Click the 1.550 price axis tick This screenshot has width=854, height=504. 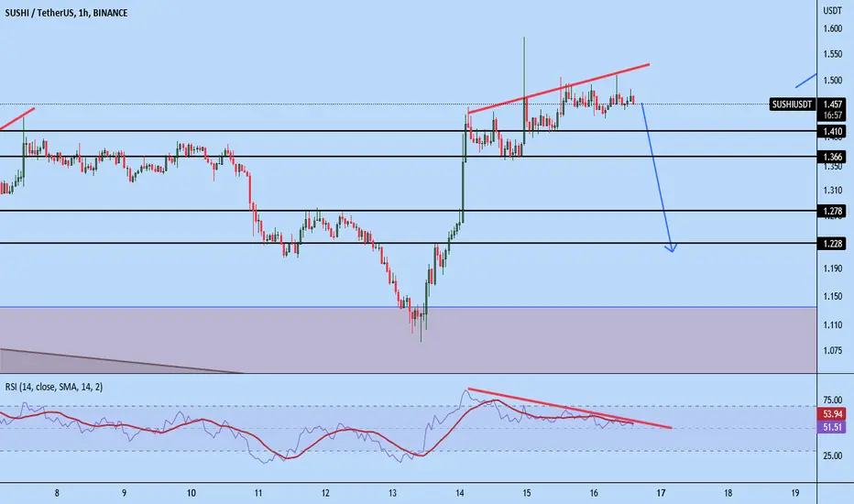(x=833, y=54)
